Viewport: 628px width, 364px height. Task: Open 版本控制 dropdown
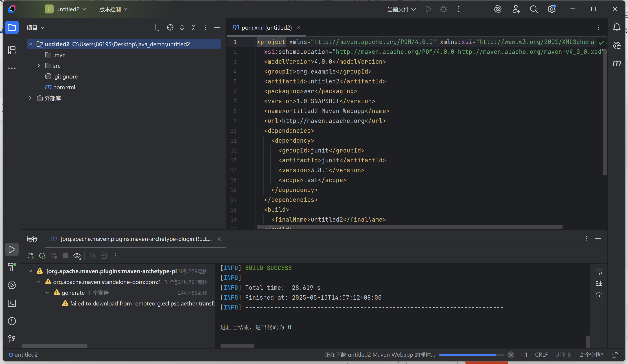(x=113, y=9)
